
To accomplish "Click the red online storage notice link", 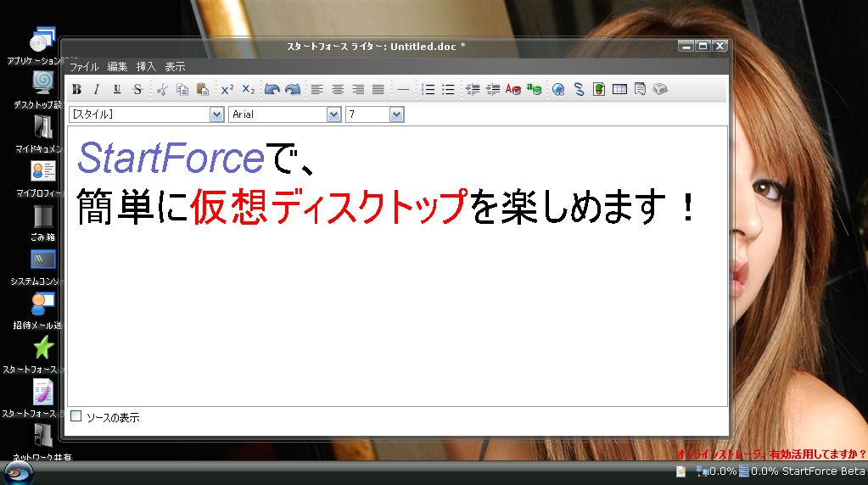I will [771, 454].
